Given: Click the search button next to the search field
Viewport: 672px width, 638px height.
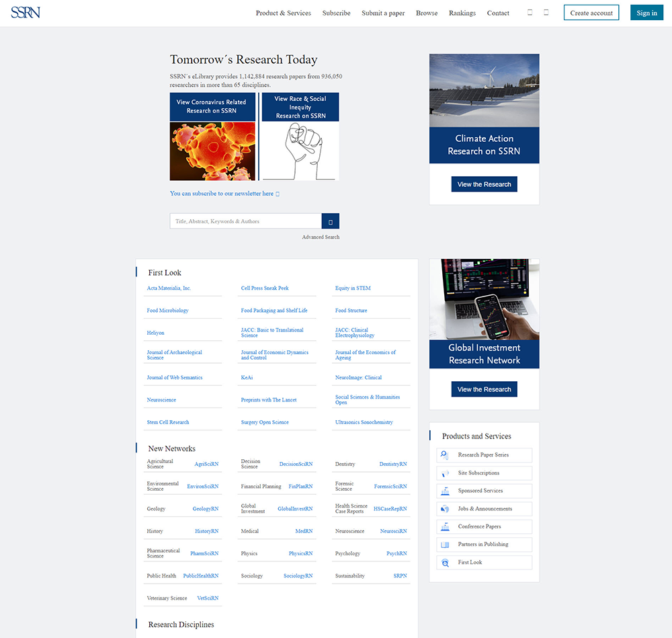Looking at the screenshot, I should click(330, 221).
